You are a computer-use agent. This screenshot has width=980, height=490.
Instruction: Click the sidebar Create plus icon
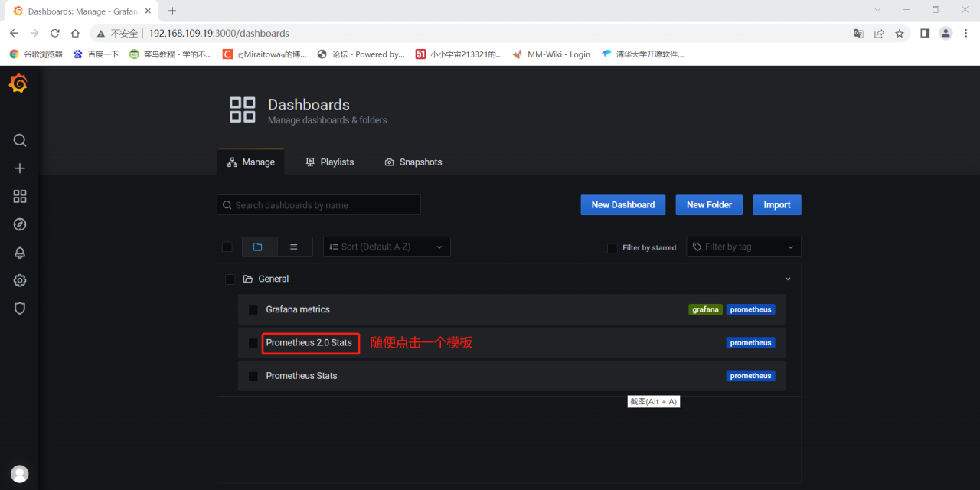(x=20, y=168)
